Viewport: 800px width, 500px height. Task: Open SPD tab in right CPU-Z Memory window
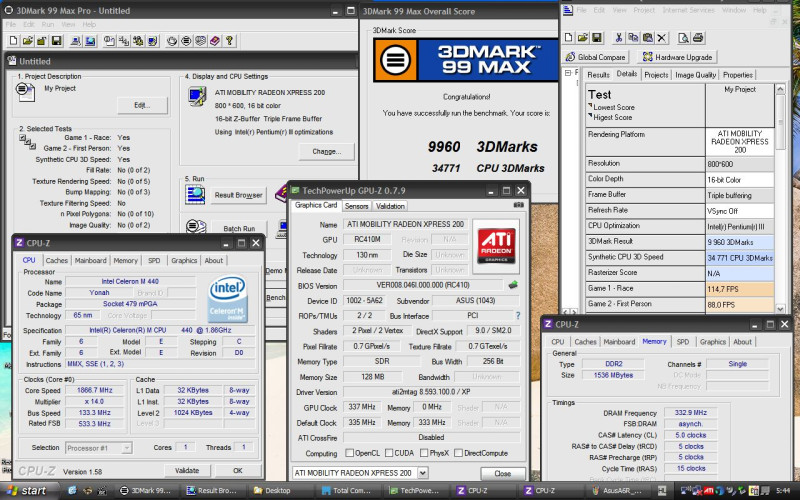(x=683, y=342)
